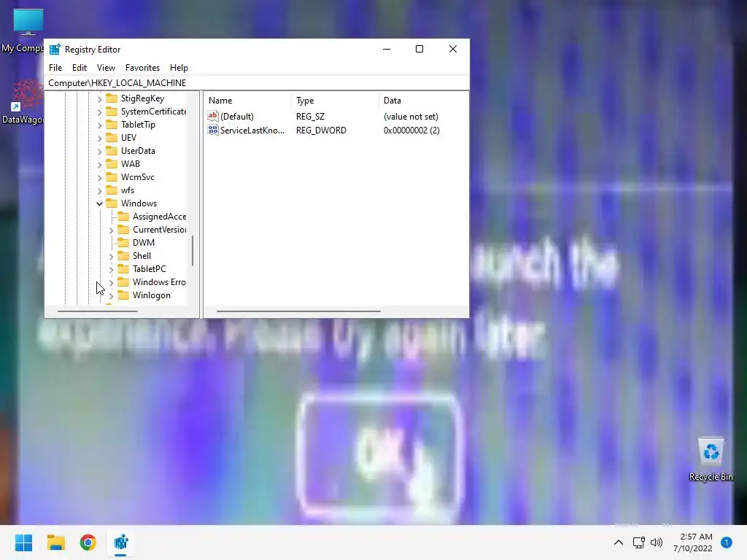
Task: Click the tree pane horizontal scrollbar
Action: pos(98,311)
